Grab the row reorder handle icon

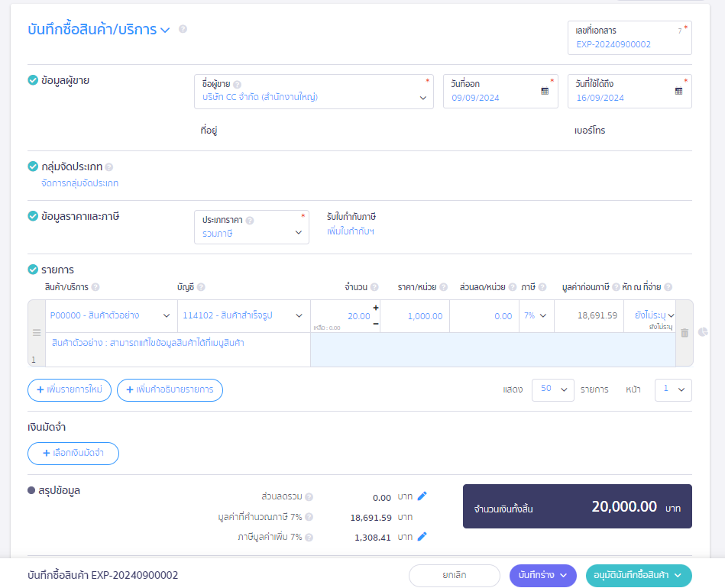[x=37, y=333]
